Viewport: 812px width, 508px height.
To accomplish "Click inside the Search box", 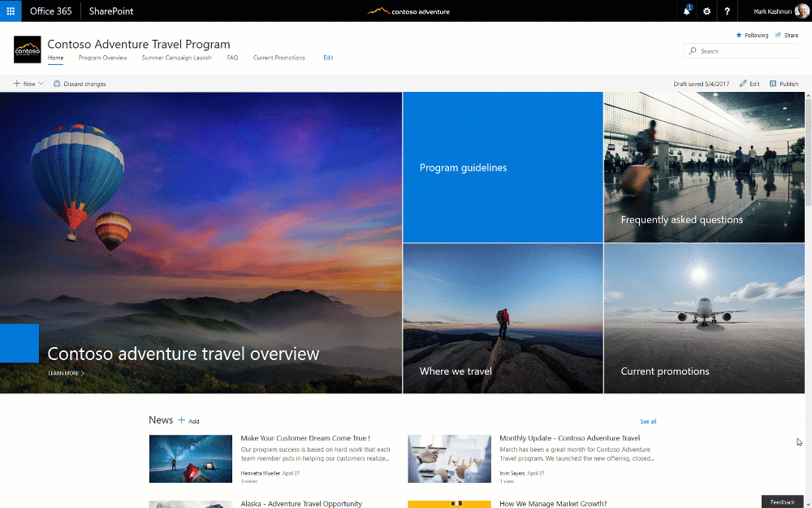I will (739, 50).
